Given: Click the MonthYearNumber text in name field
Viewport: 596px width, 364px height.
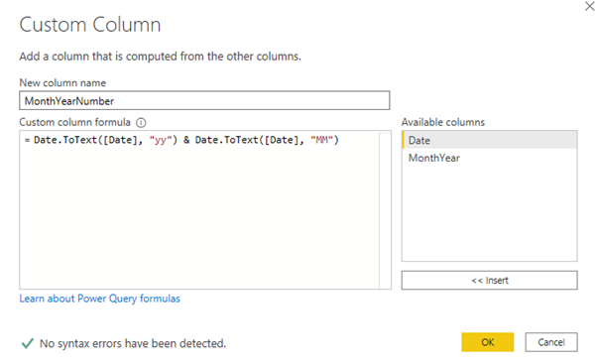Looking at the screenshot, I should coord(69,101).
